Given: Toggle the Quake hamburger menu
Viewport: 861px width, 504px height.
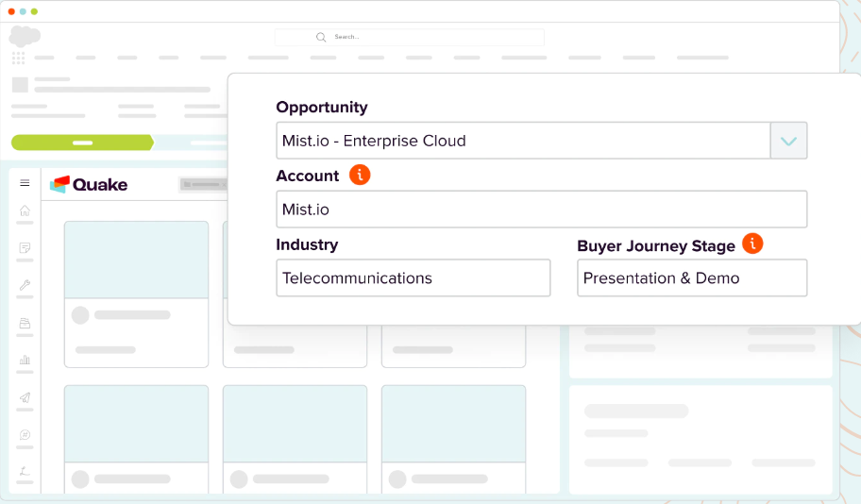Looking at the screenshot, I should 25,183.
